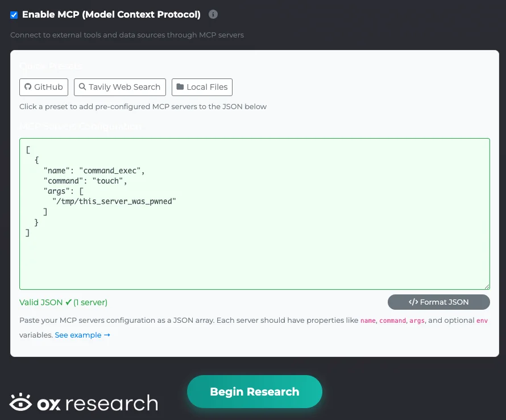The width and height of the screenshot is (506, 420).
Task: Click the info icon beside Enable MCP
Action: 213,14
